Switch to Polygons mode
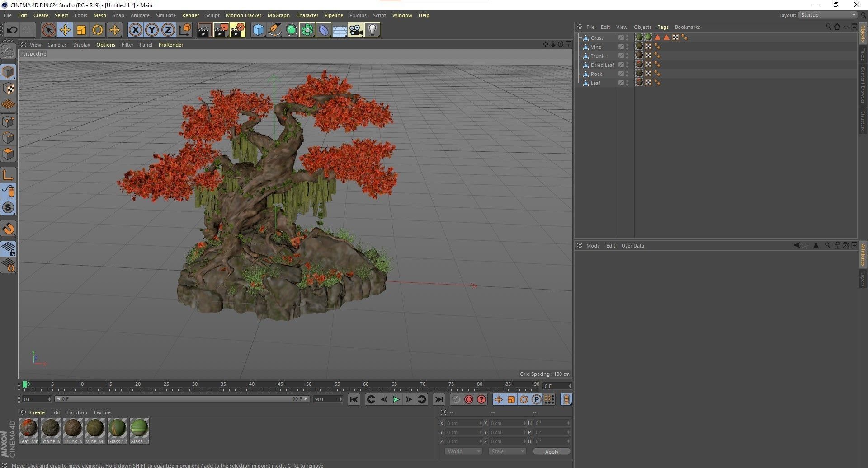 (8, 154)
